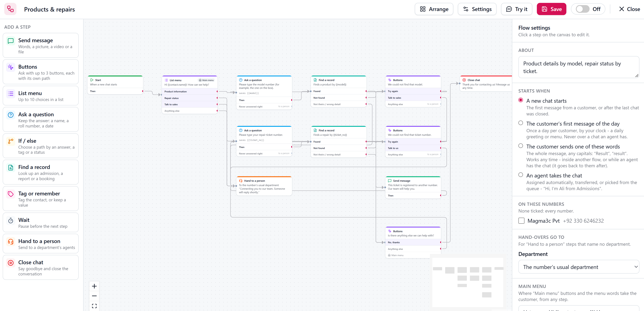Choose 'The customer's first message of the day'
The image size is (644, 311).
[521, 123]
